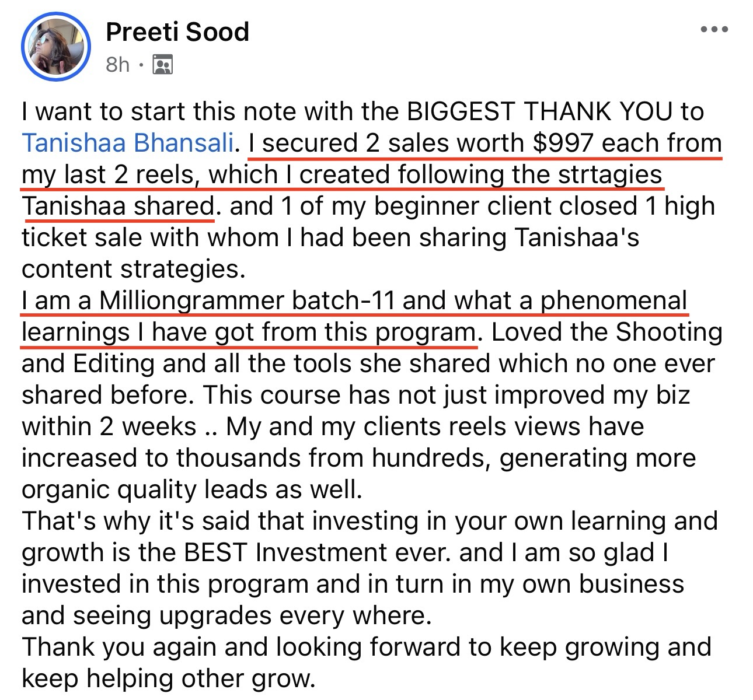Click the "within 2 weeks" phrase

click(x=109, y=426)
